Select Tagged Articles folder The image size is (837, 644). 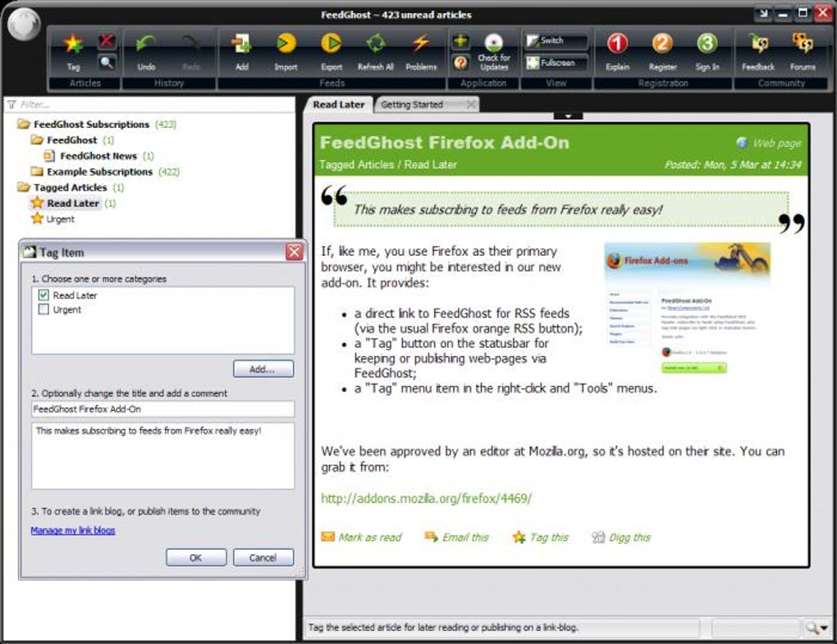click(x=70, y=187)
